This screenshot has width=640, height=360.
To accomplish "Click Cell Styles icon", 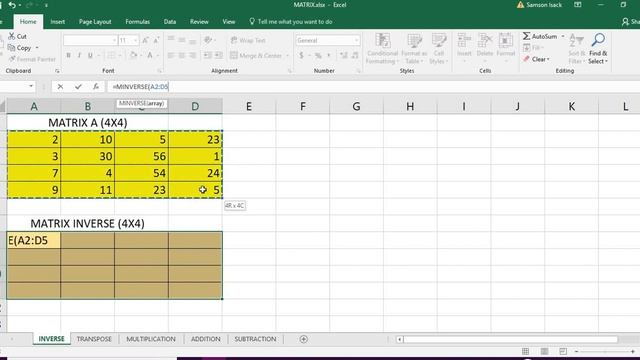I will coord(439,41).
